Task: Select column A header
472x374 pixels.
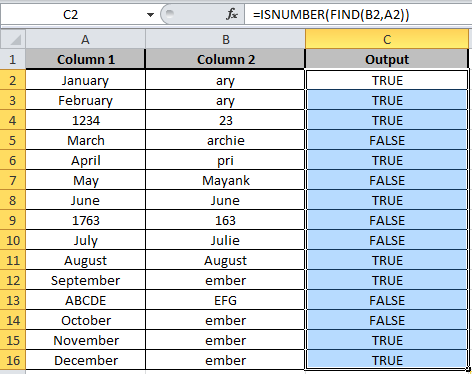Action: (85, 39)
